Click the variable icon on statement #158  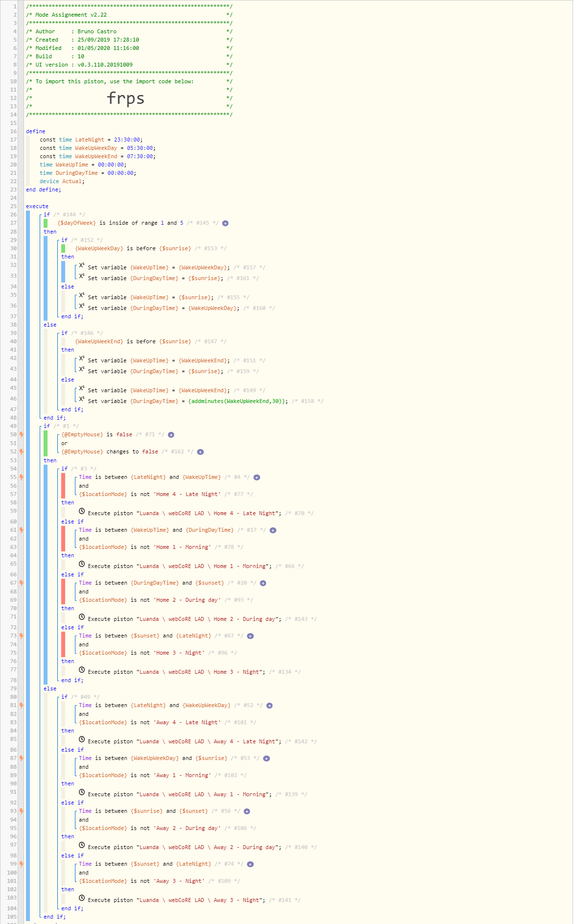coord(82,399)
